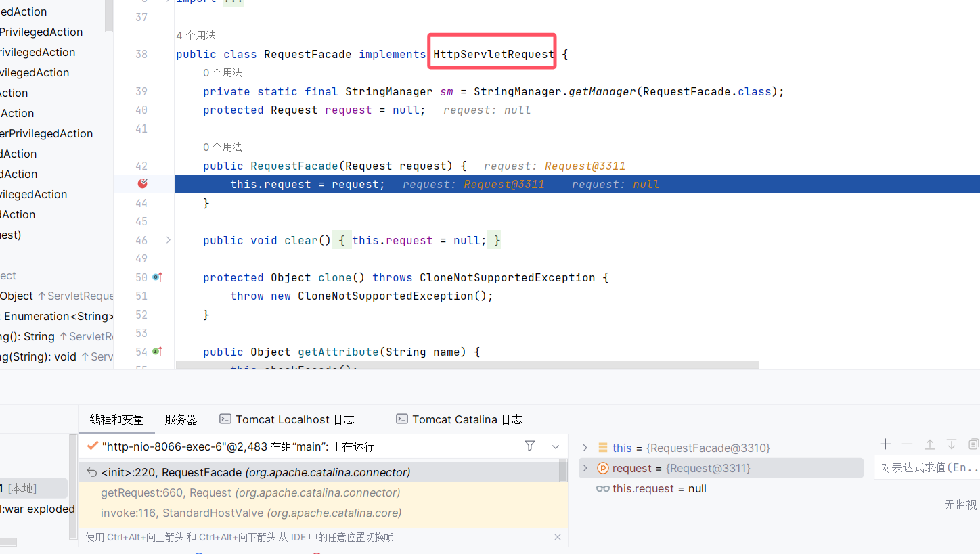Image resolution: width=980 pixels, height=554 pixels.
Task: Expand the 'request = {Request@3311}' variable
Action: [585, 468]
